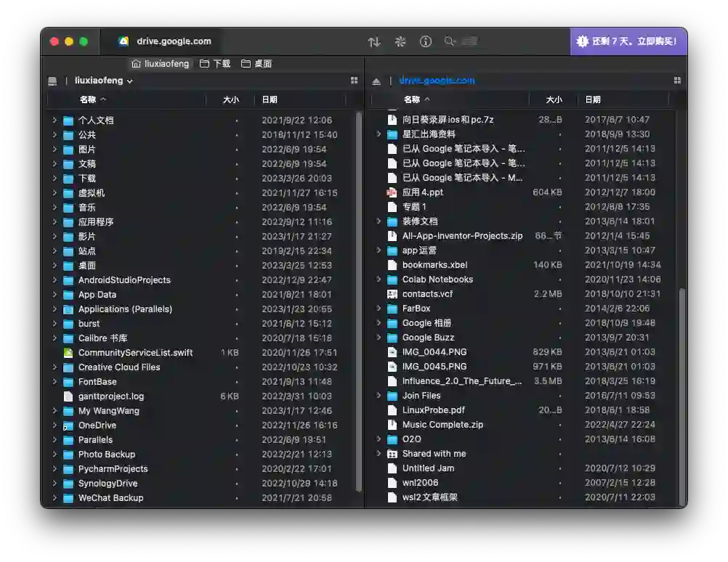
Task: Open the 下载 favorite shortcut
Action: pos(215,64)
